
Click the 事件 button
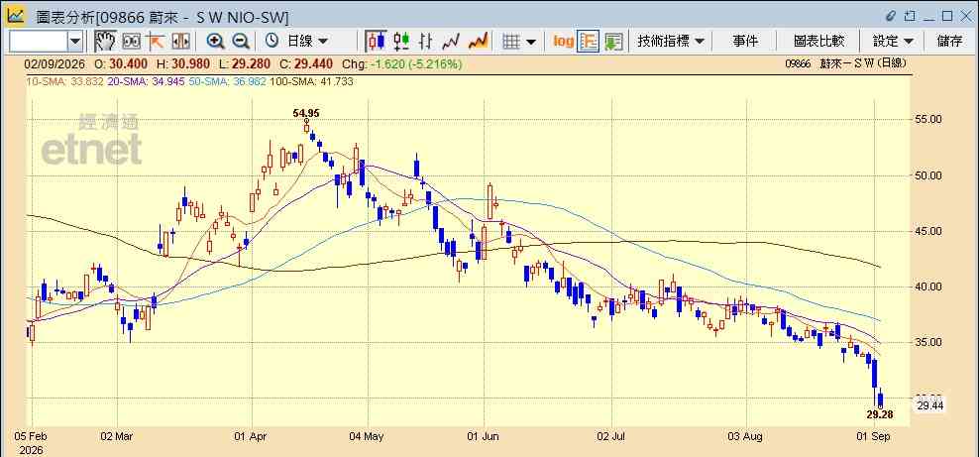[745, 42]
